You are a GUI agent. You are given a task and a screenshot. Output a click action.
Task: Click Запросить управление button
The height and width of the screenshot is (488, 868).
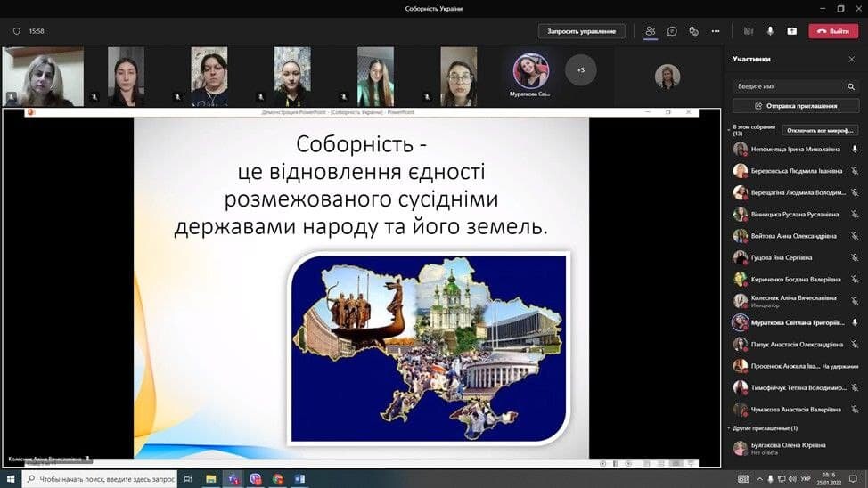point(581,31)
